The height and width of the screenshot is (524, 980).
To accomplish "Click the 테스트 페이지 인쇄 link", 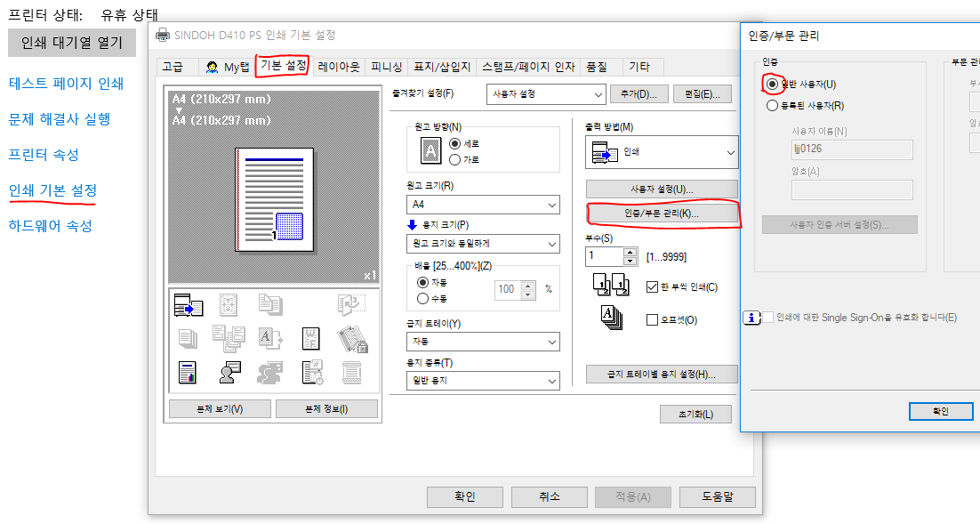I will pyautogui.click(x=66, y=84).
